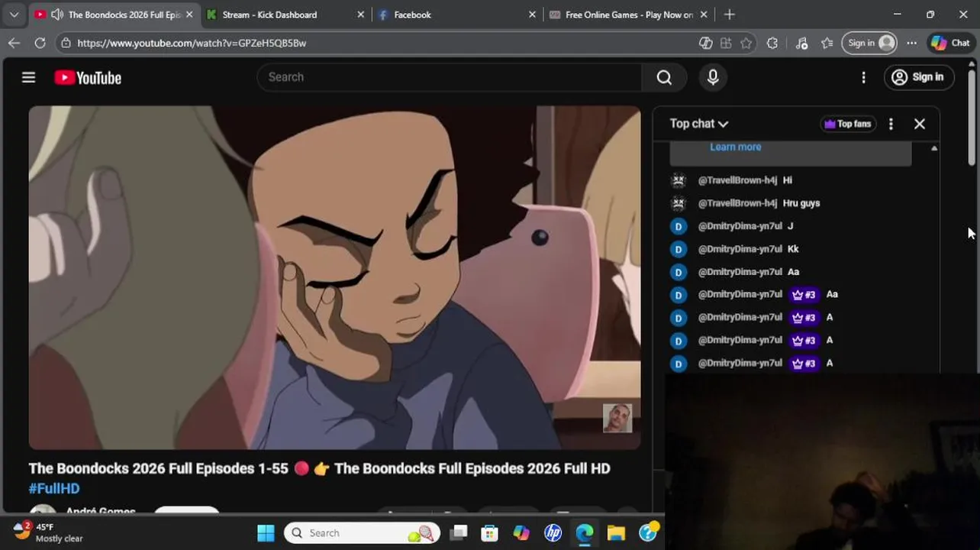Close the Kick Dashboard tab
This screenshot has height=550, width=980.
[361, 15]
